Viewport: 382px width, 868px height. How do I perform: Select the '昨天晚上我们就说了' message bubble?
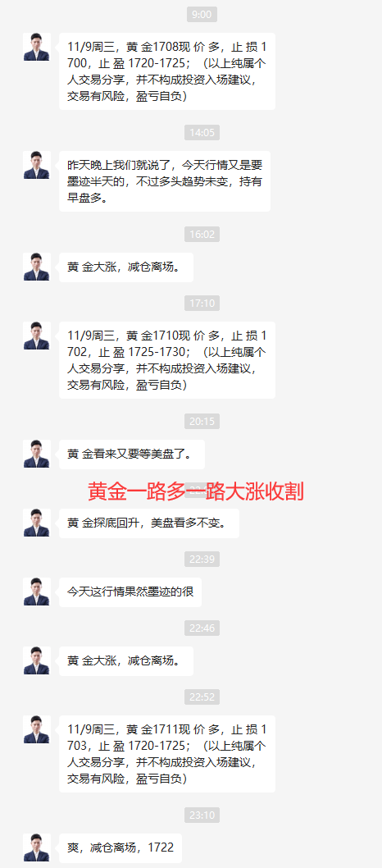point(165,181)
